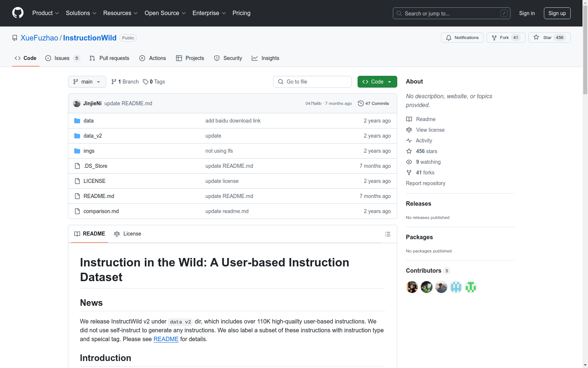This screenshot has width=588, height=368.
Task: Switch to the Security tab
Action: [x=228, y=58]
